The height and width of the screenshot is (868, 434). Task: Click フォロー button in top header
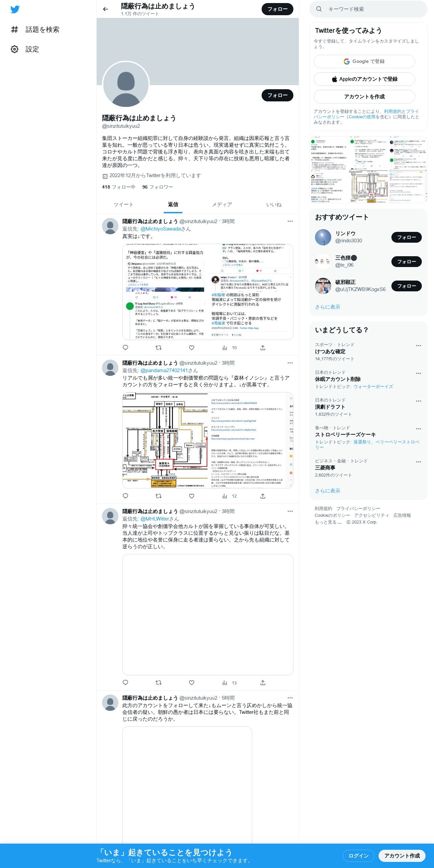tap(278, 9)
